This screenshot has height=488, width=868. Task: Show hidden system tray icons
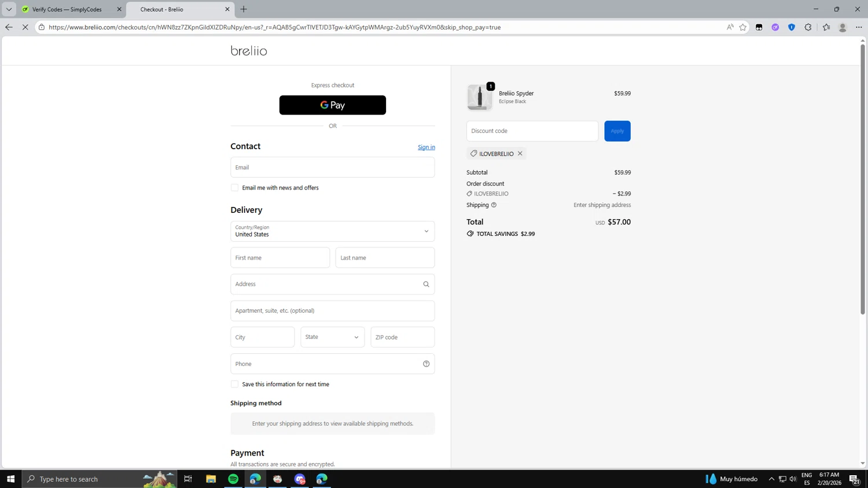click(x=771, y=479)
